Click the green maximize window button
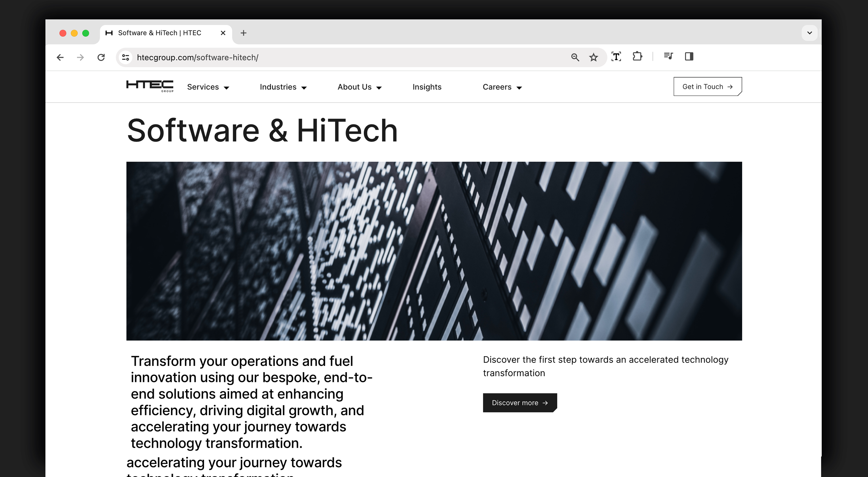 click(x=86, y=33)
